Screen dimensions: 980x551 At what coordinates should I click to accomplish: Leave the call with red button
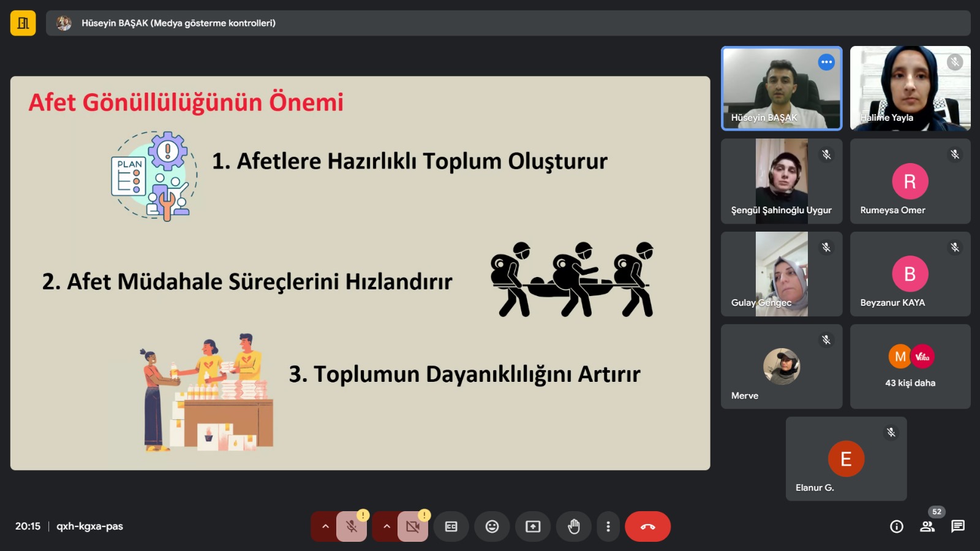(647, 526)
